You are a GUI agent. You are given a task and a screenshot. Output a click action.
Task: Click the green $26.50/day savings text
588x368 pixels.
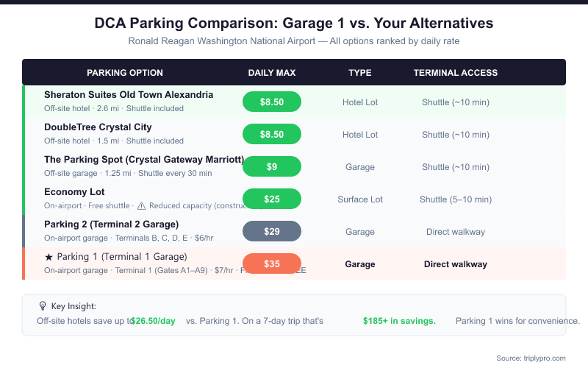(153, 321)
